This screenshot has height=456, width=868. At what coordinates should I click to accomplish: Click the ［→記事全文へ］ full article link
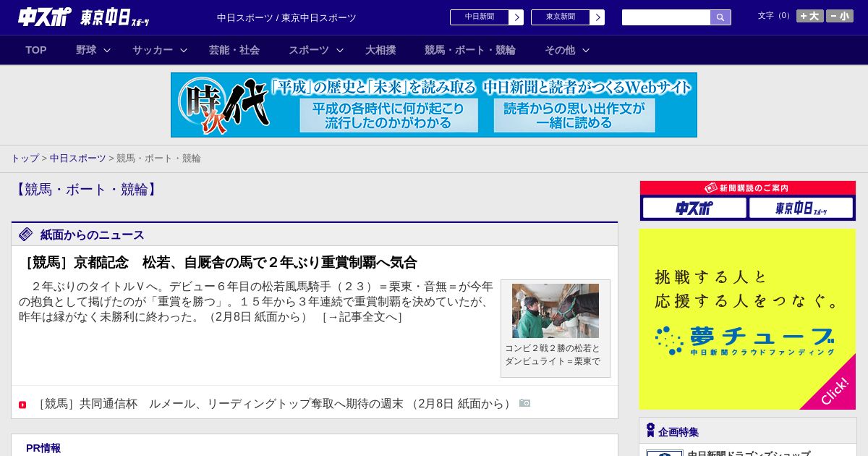(x=362, y=317)
